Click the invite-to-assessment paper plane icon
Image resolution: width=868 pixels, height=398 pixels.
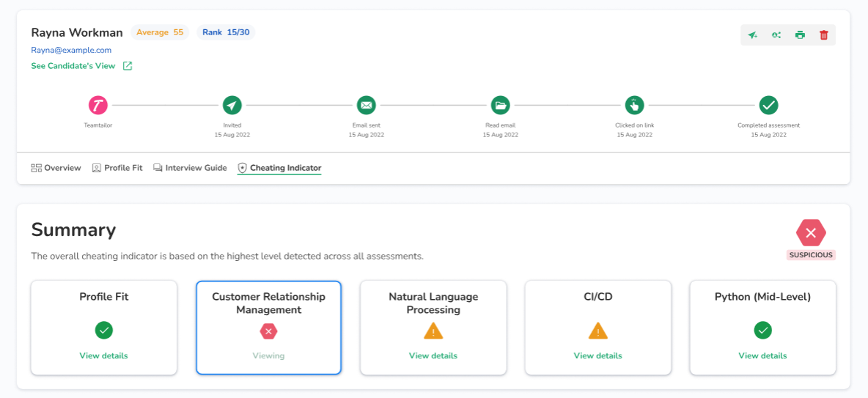coord(753,35)
